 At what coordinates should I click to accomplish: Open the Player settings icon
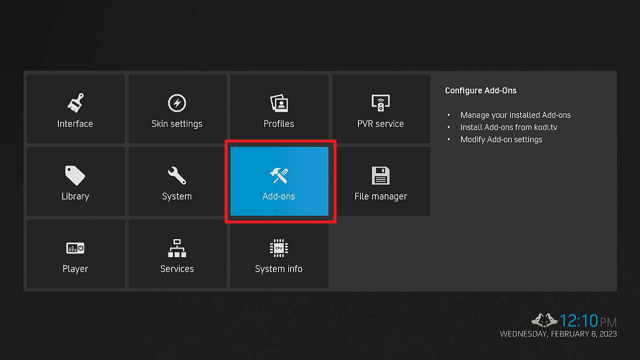tap(75, 248)
